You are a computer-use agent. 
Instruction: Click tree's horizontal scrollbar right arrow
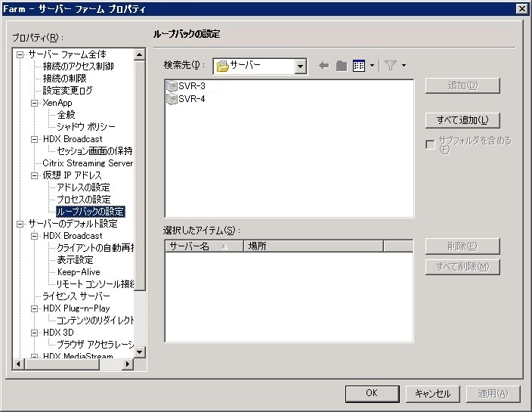(128, 364)
